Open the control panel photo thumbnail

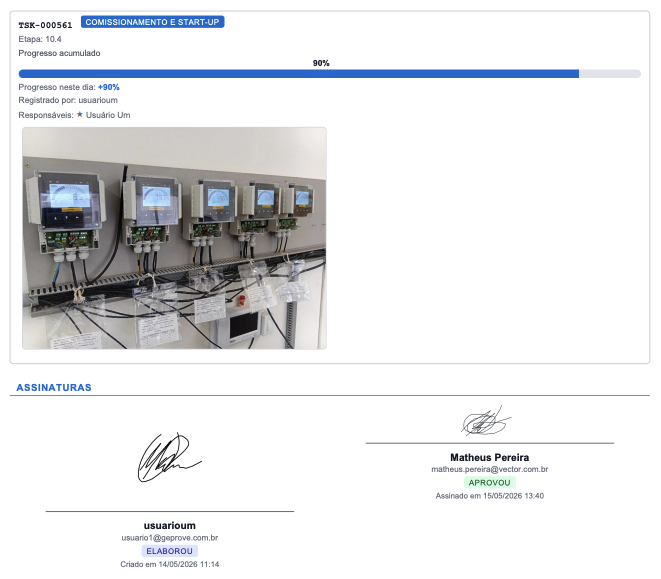point(174,238)
